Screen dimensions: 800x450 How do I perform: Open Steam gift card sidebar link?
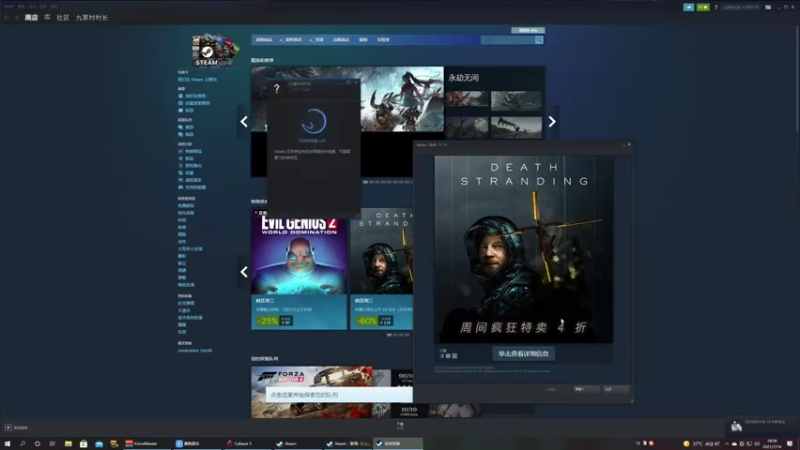tap(197, 80)
